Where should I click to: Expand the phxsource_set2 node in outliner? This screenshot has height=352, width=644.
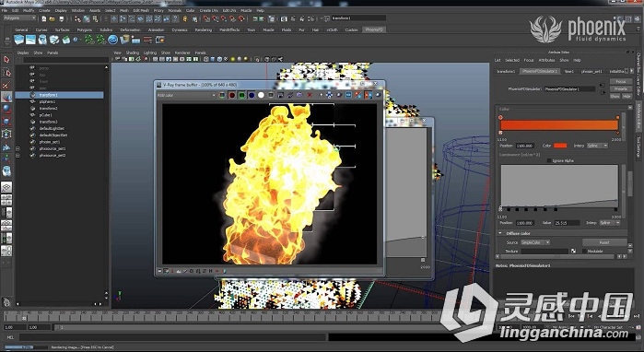18,155
